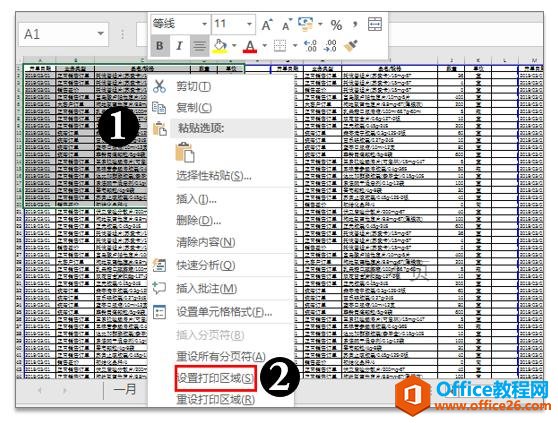Open the font name dropdown 等线
Viewport: 558px width, 423px height.
coord(204,24)
